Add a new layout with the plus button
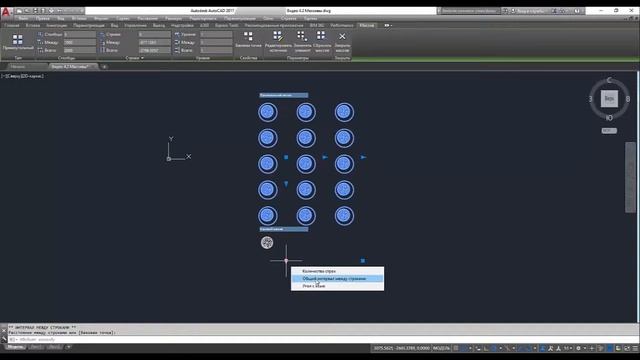640x360 pixels. 68,347
